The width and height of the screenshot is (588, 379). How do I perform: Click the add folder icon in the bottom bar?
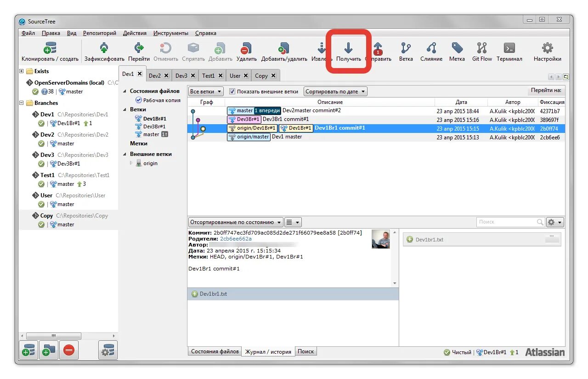pos(48,350)
